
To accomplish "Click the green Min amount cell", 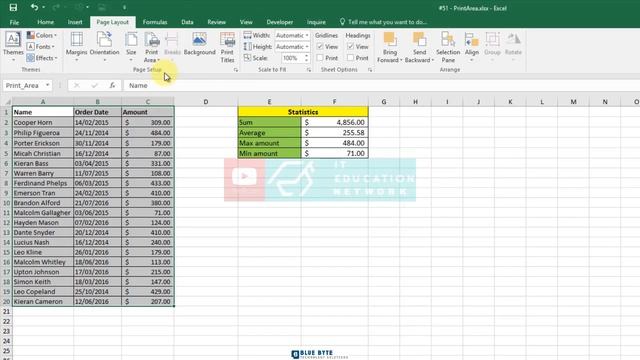I will 269,153.
